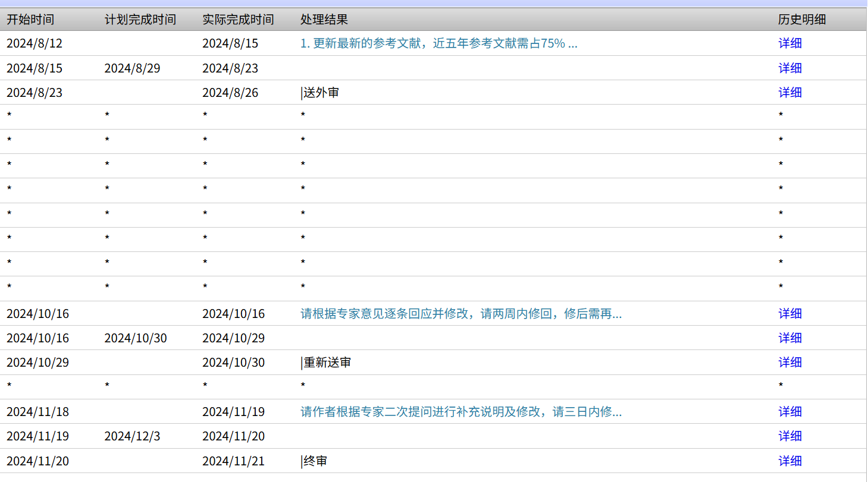Click 详细 in the 送外审 row
868x482 pixels.
[x=789, y=93]
